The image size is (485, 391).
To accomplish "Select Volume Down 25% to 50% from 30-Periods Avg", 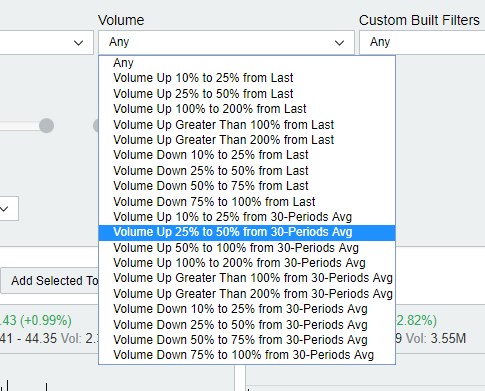I will (247, 324).
